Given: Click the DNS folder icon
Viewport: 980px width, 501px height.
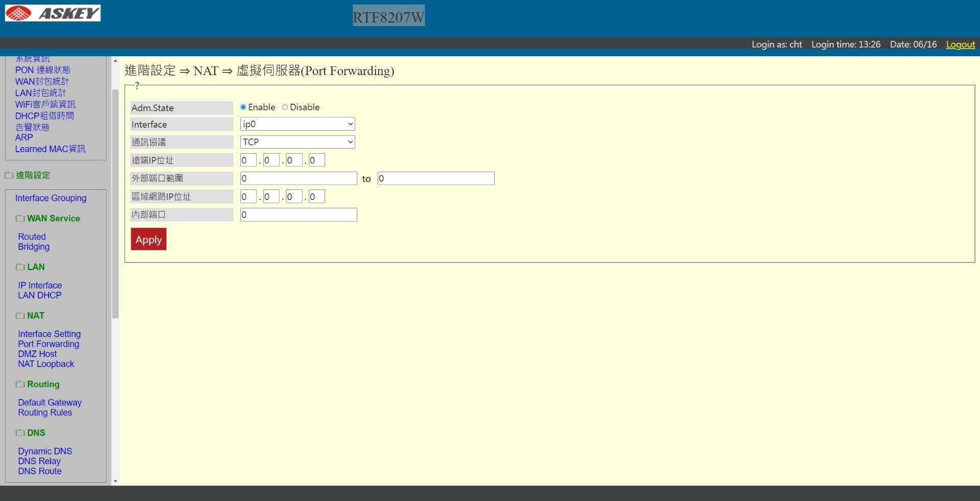Looking at the screenshot, I should [x=20, y=433].
